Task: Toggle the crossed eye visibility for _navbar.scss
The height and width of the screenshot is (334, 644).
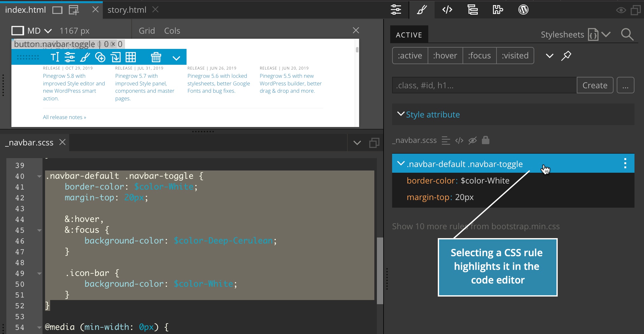Action: pos(472,140)
